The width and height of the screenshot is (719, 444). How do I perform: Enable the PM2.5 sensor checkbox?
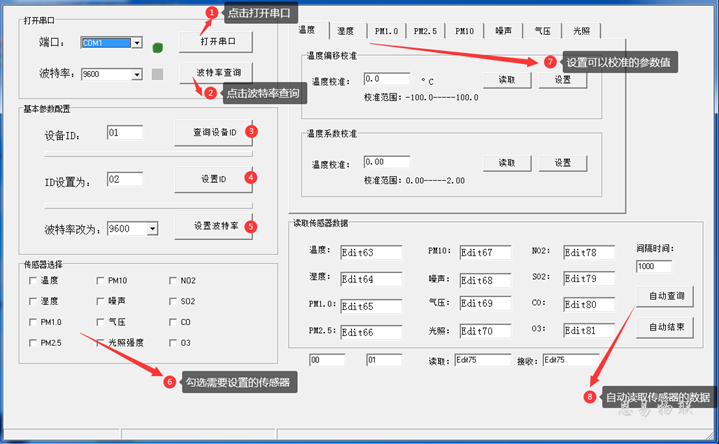click(x=33, y=343)
